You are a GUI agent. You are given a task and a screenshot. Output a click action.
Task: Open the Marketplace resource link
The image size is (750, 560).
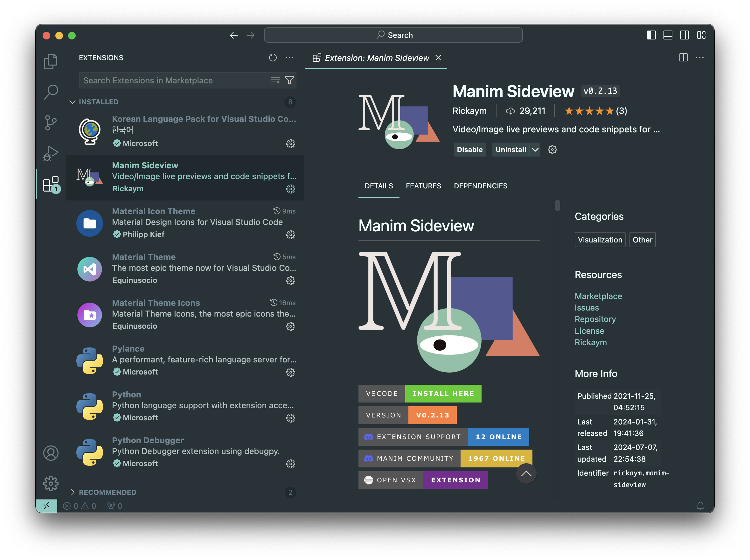click(598, 296)
